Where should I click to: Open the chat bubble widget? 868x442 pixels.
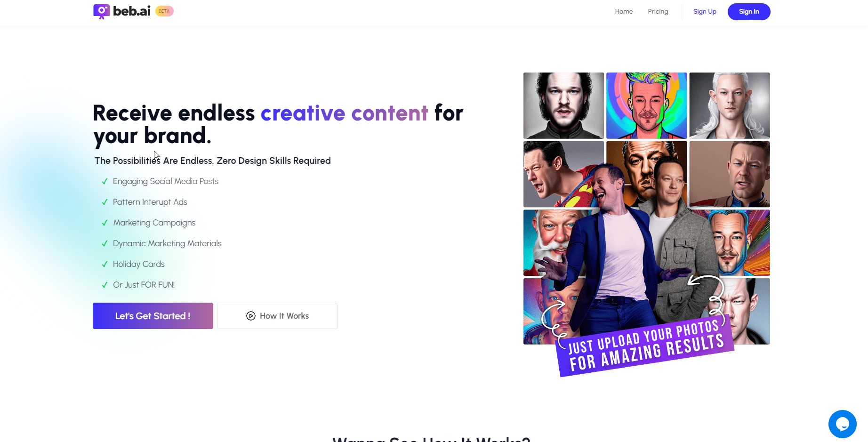coord(842,424)
